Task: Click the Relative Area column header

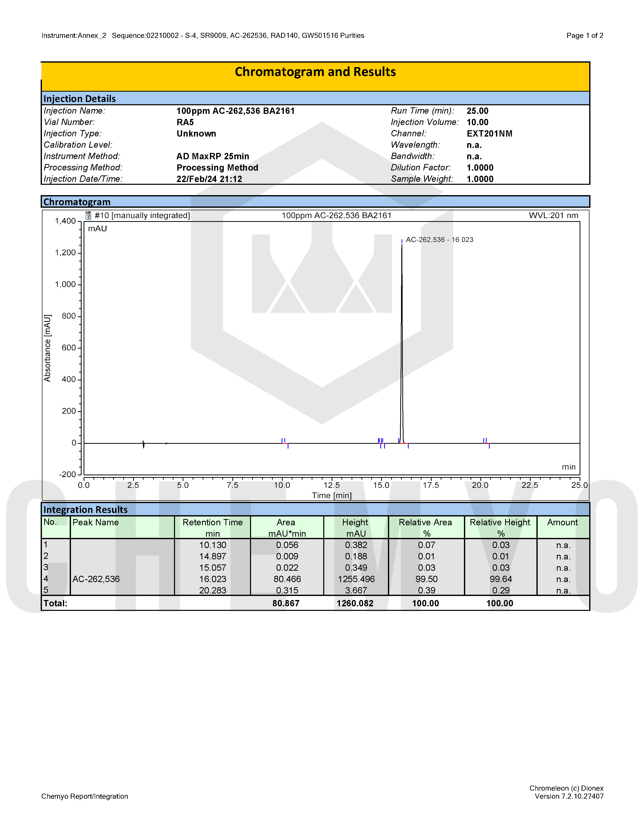Action: pos(426,528)
